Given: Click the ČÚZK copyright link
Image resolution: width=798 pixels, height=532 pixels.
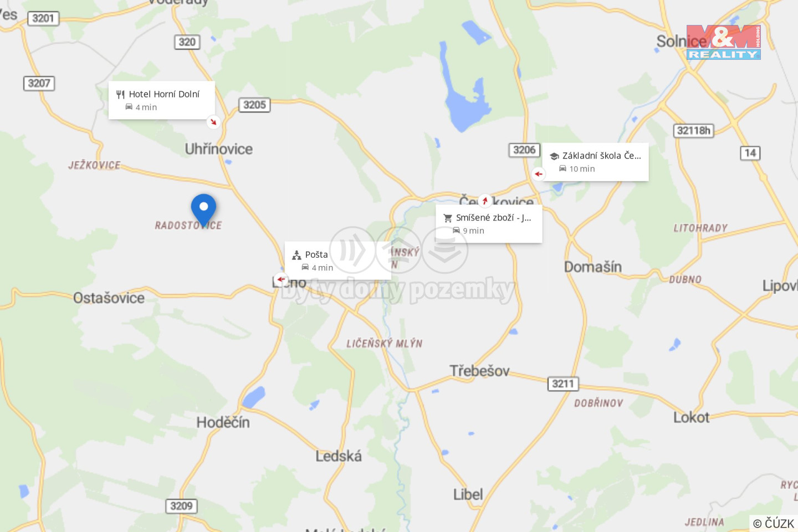Looking at the screenshot, I should pyautogui.click(x=774, y=523).
